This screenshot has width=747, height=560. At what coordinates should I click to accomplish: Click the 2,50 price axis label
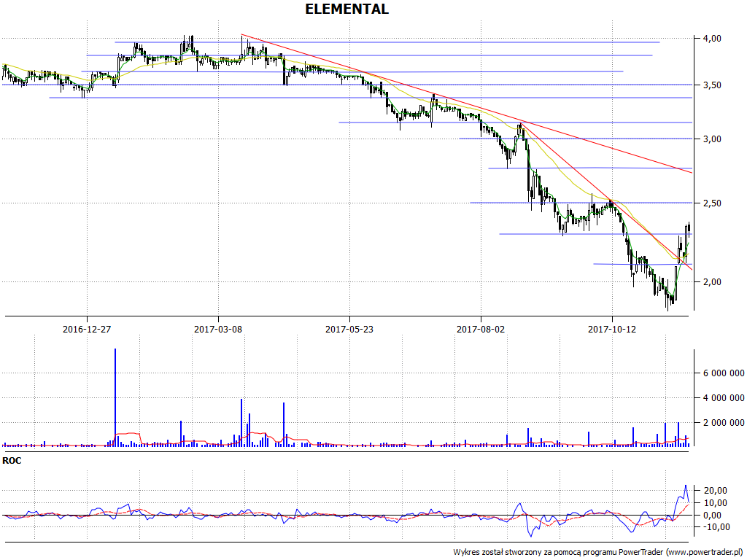(x=712, y=203)
